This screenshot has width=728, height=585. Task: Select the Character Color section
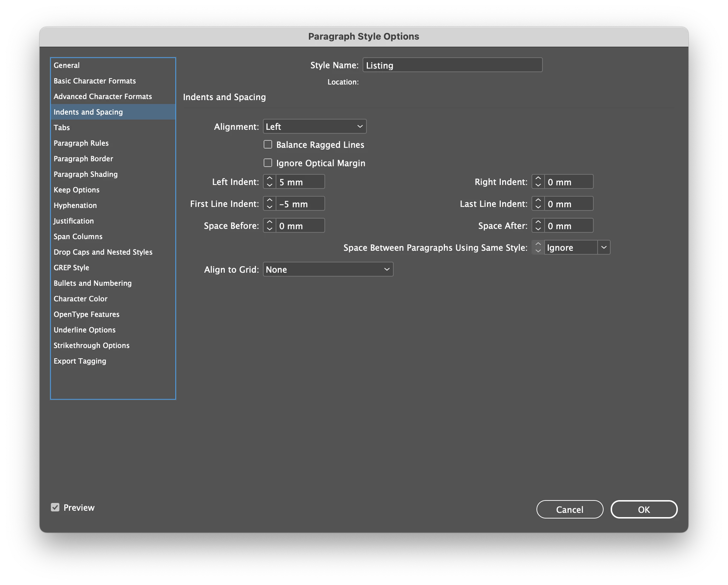coord(81,299)
